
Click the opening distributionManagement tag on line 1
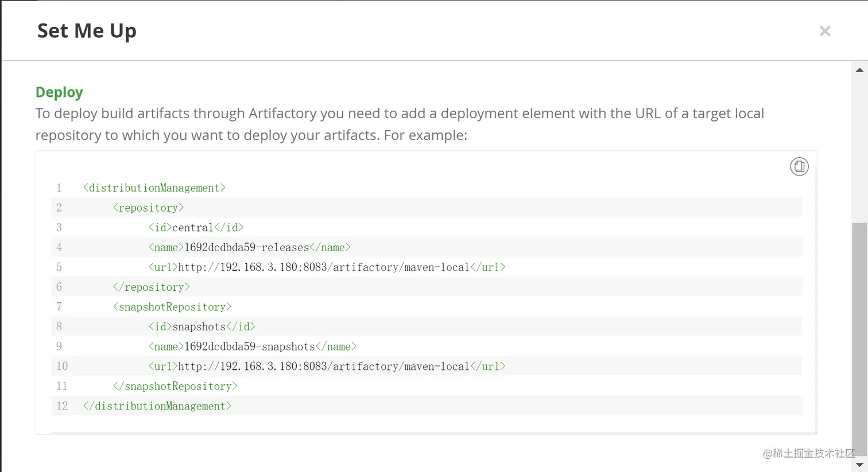(154, 188)
